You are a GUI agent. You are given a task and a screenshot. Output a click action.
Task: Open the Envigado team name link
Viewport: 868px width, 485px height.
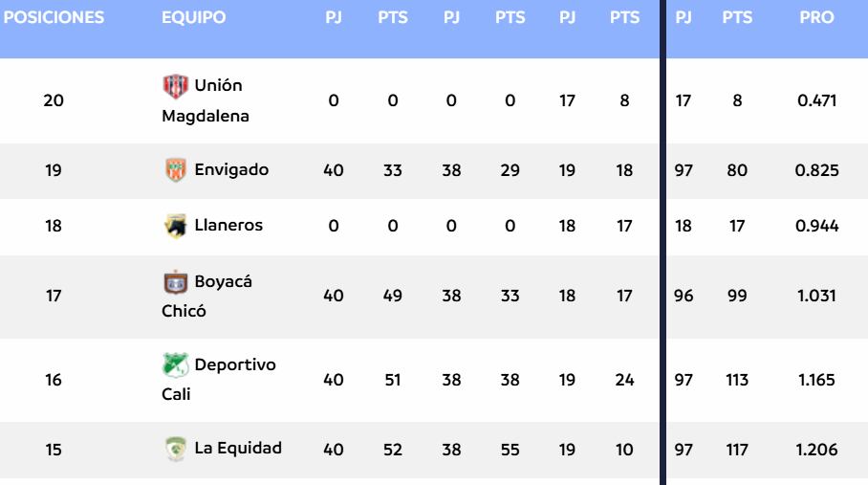click(x=231, y=170)
